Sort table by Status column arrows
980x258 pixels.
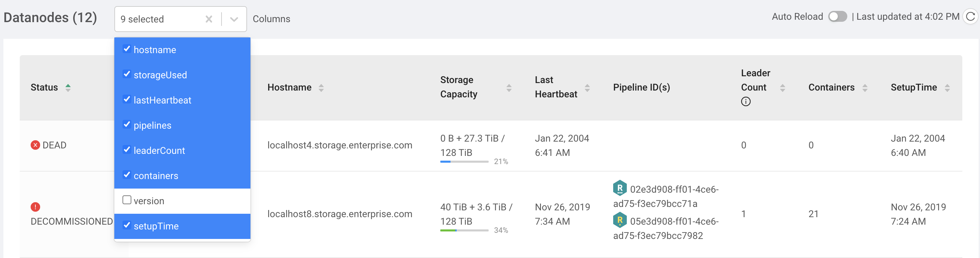68,87
